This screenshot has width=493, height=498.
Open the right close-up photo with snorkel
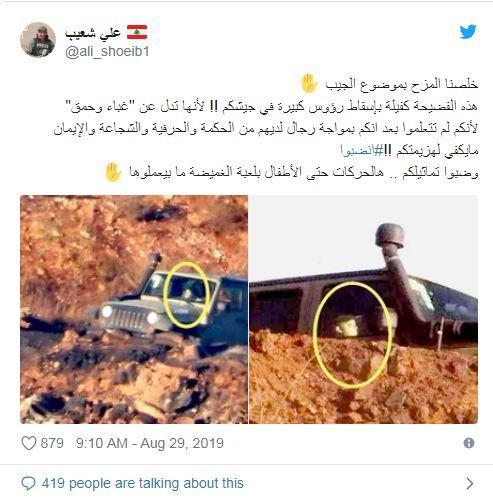click(364, 309)
